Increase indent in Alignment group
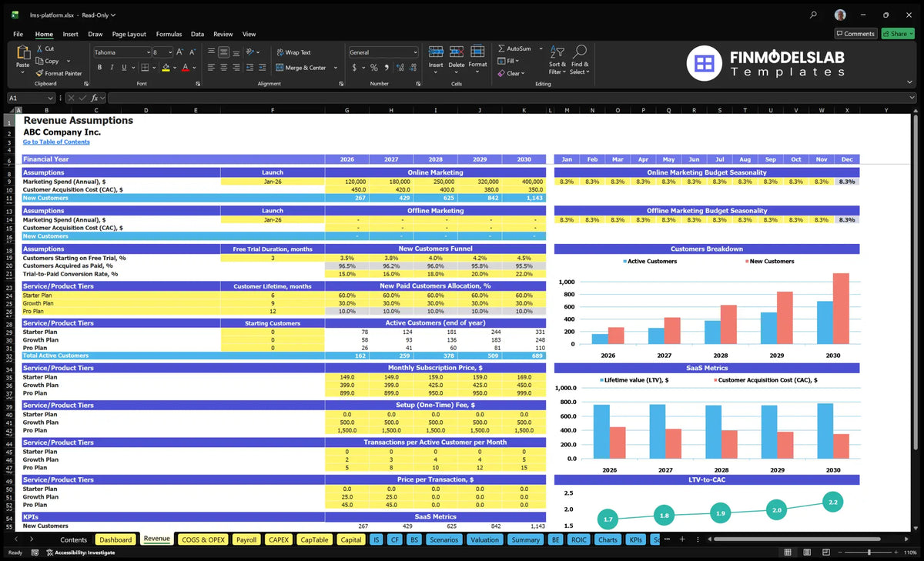This screenshot has height=561, width=924. tap(262, 68)
